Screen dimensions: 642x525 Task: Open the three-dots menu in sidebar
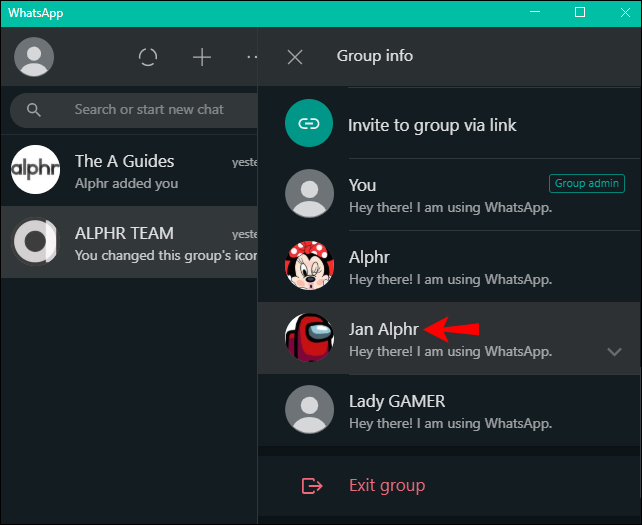tap(252, 57)
